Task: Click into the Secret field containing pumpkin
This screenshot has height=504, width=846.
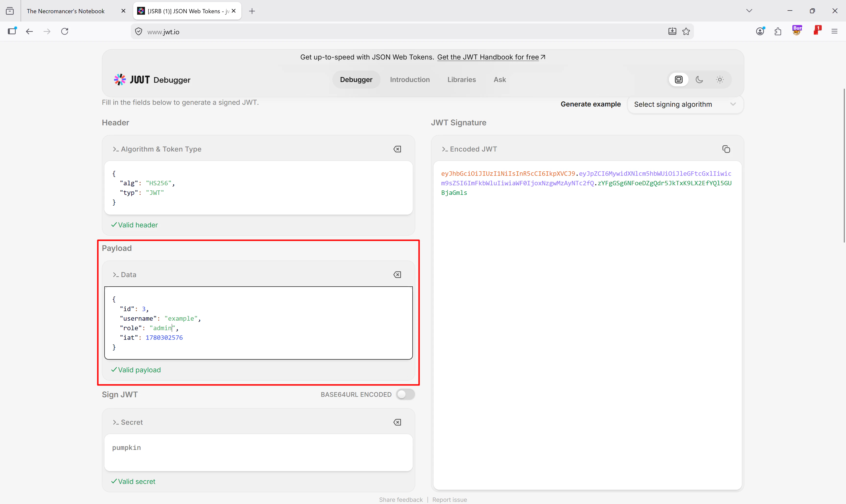Action: (x=259, y=452)
